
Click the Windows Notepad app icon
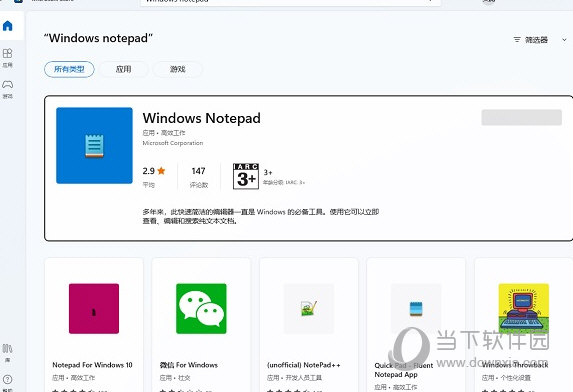pos(94,145)
